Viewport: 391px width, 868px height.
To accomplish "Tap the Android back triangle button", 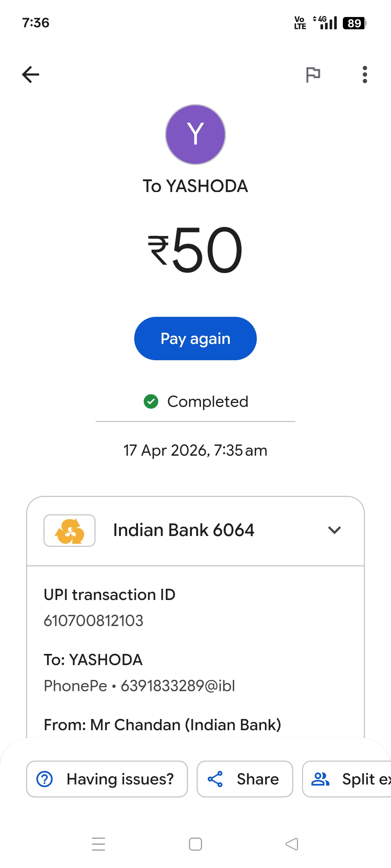I will click(x=292, y=844).
